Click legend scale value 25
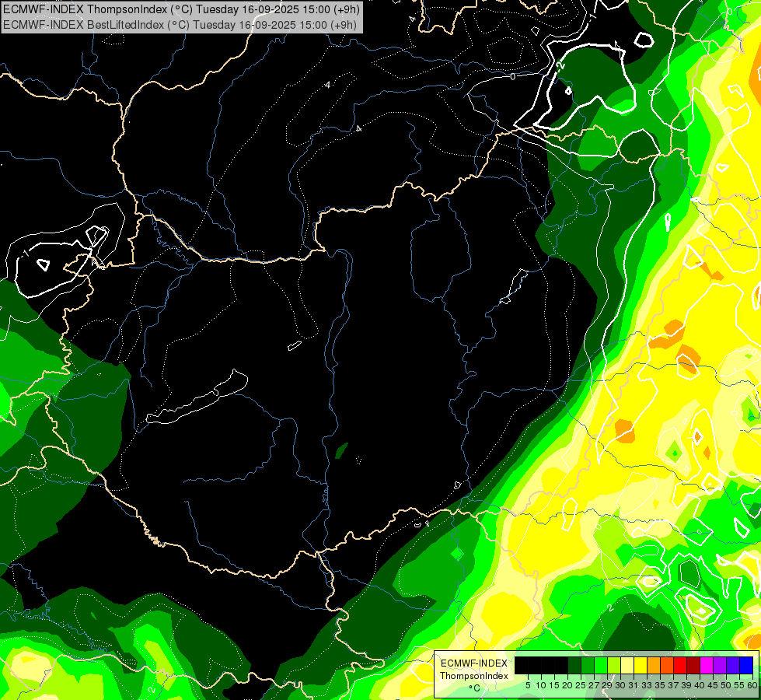The image size is (761, 700). pyautogui.click(x=581, y=685)
